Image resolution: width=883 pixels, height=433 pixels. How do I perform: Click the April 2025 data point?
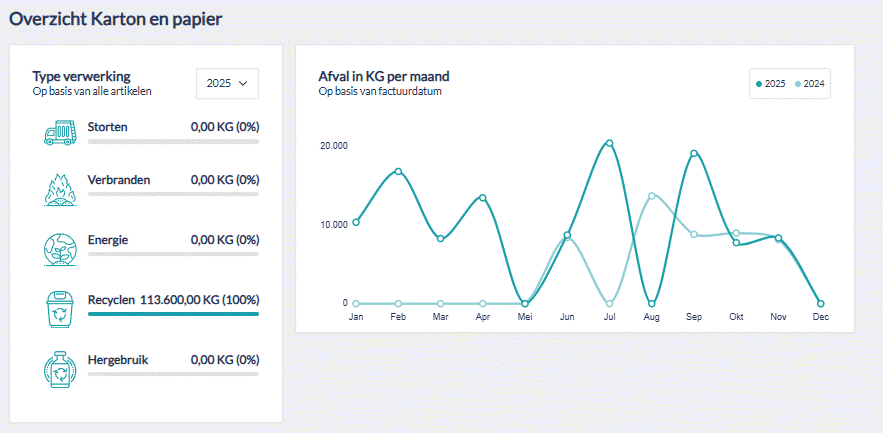point(483,197)
